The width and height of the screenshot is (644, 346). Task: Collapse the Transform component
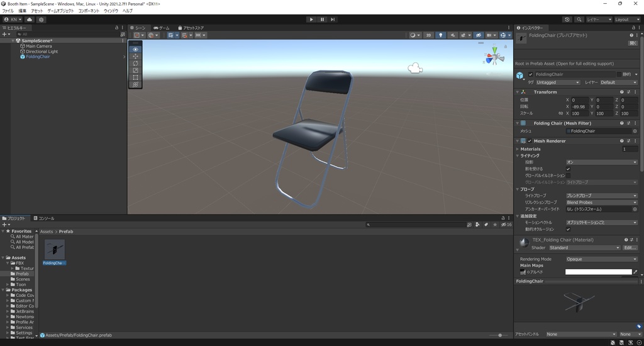pos(518,92)
